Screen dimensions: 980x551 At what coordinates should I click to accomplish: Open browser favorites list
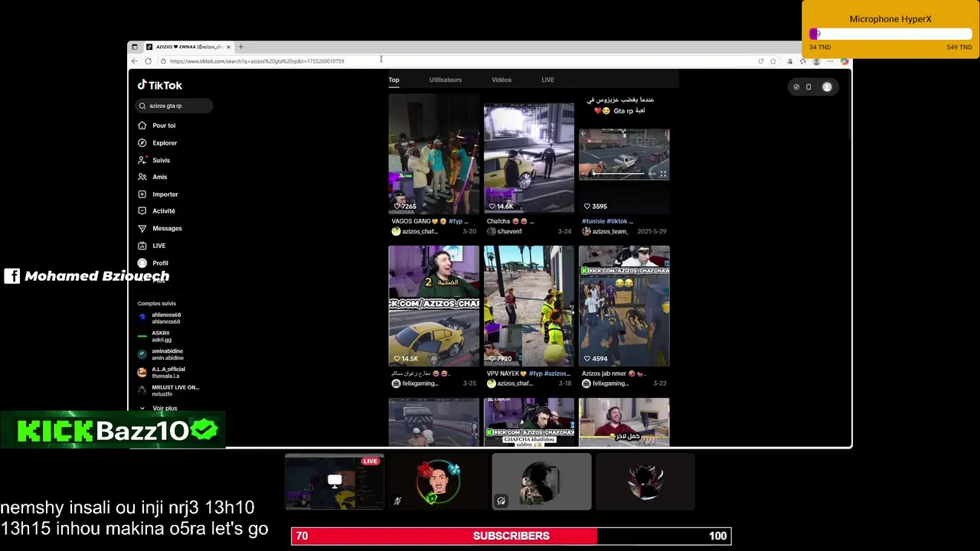coord(802,61)
